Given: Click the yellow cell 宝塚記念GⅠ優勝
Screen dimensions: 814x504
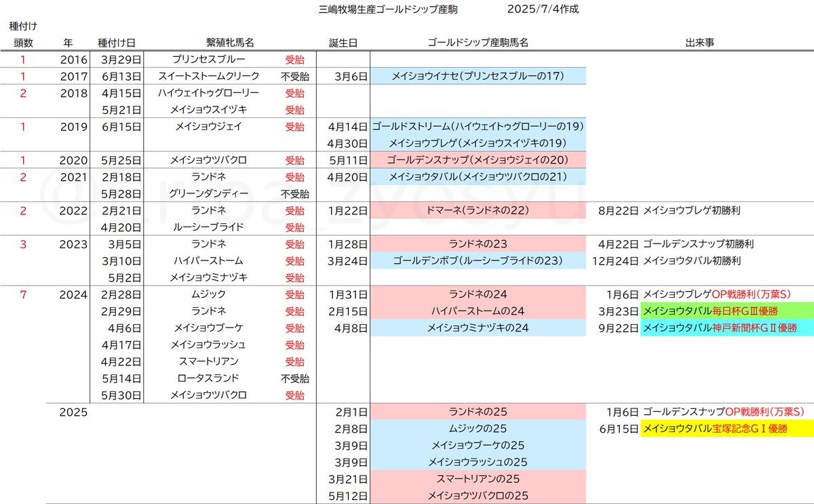Looking at the screenshot, I should tap(726, 429).
